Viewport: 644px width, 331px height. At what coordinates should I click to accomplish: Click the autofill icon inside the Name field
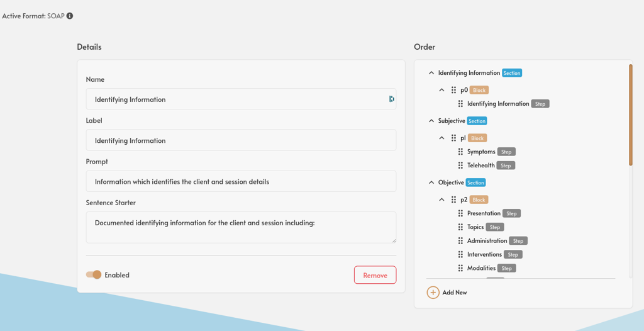[x=391, y=99]
